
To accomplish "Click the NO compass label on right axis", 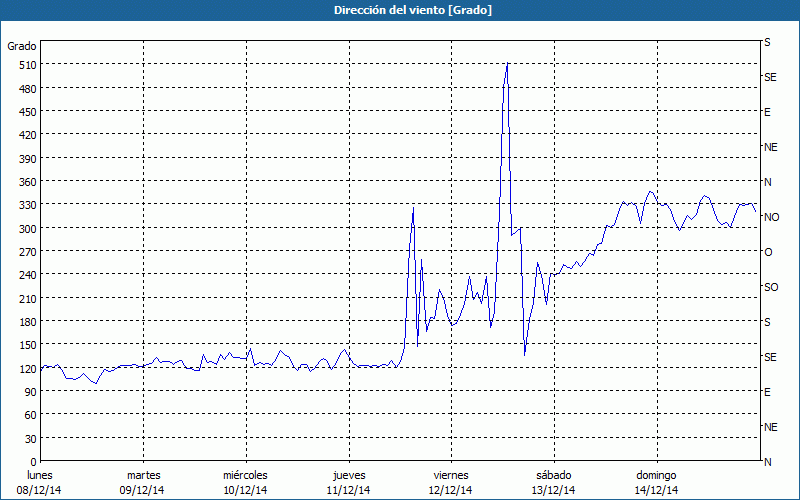I will (x=771, y=217).
